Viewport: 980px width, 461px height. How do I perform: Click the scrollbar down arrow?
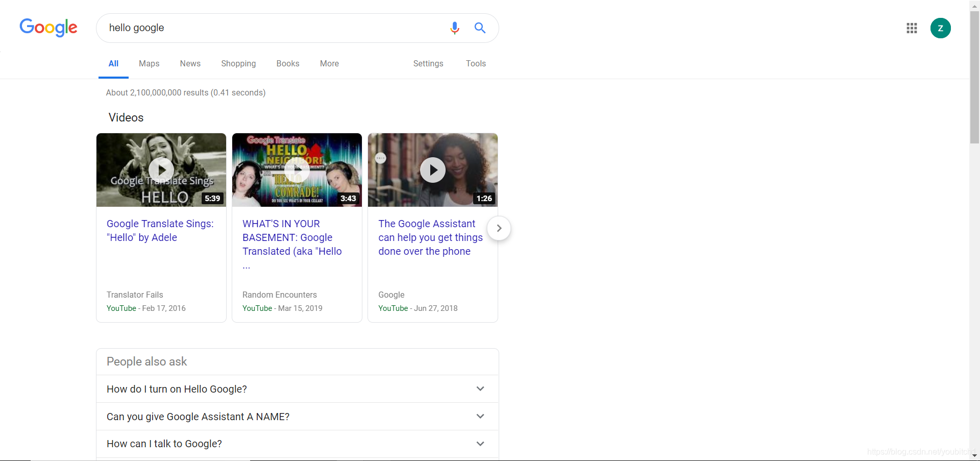(x=974, y=456)
